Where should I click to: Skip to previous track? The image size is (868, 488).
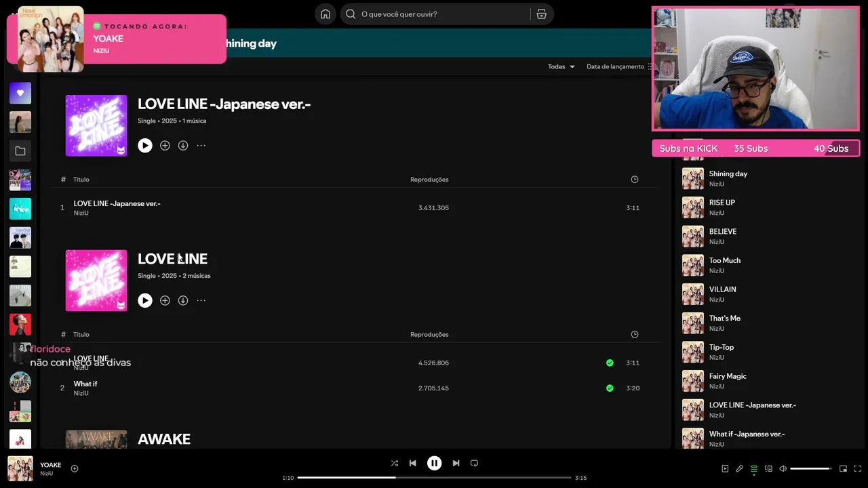tap(413, 464)
